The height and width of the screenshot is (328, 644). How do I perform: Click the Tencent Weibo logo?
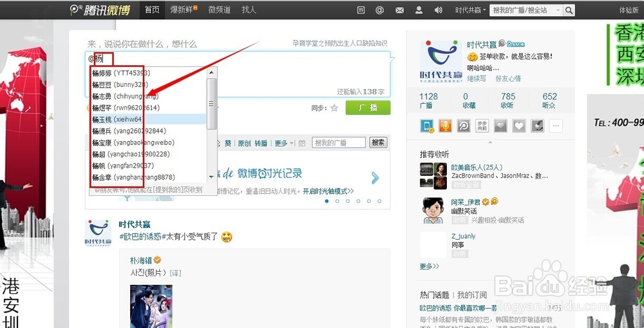pos(100,10)
